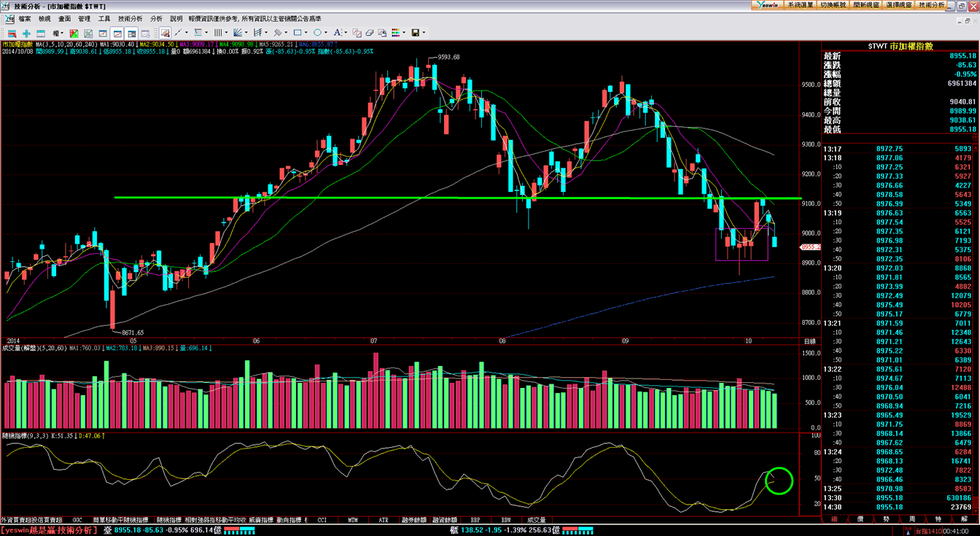Select the fan lines drawing tool

(238, 33)
